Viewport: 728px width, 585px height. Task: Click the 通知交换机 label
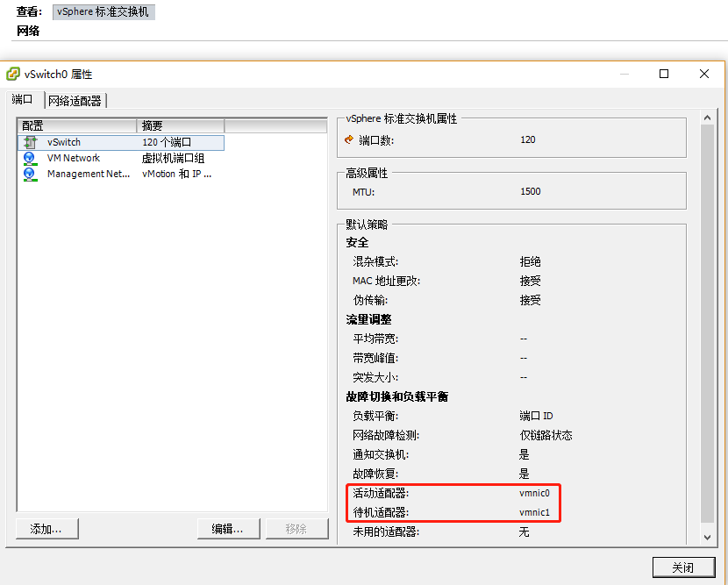(x=381, y=454)
